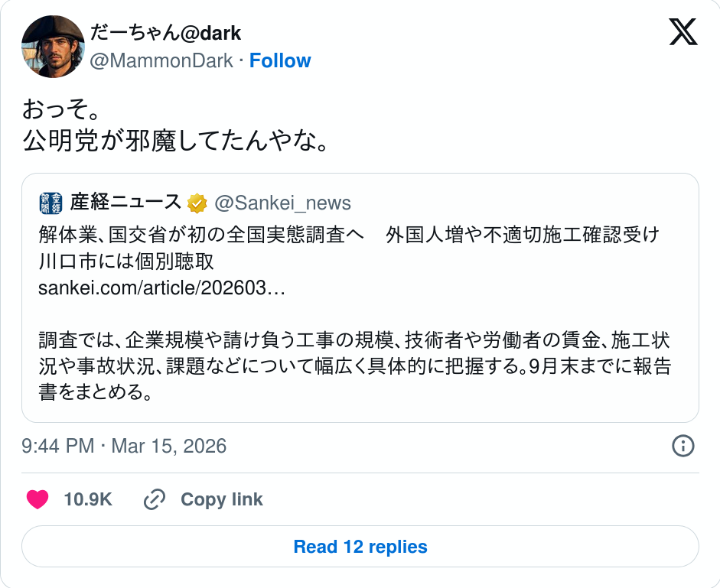Image resolution: width=720 pixels, height=588 pixels.
Task: Open the display name だーちゃん@dark
Action: point(165,33)
